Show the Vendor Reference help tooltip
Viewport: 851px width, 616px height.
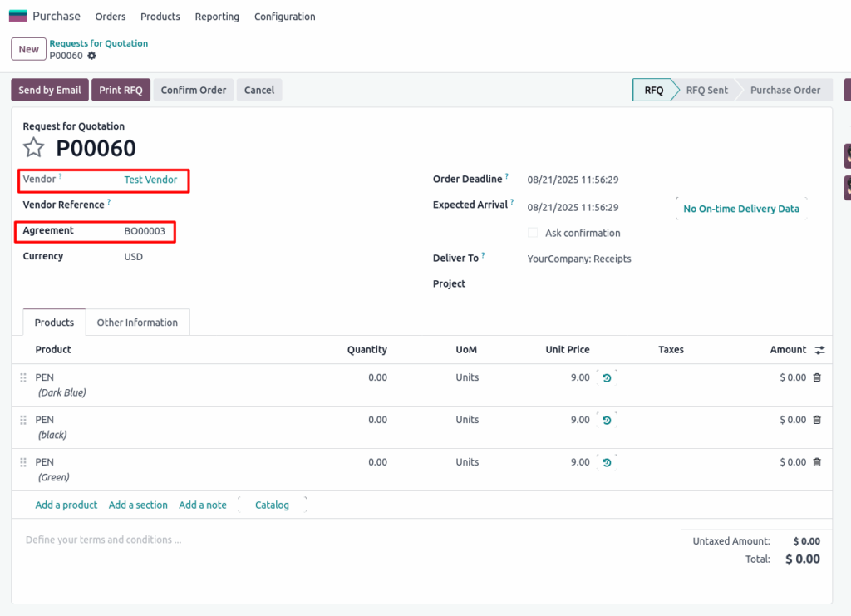click(109, 201)
